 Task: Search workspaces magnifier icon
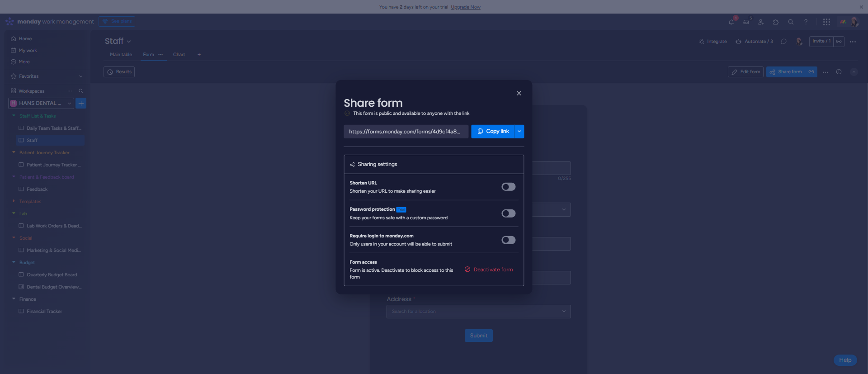81,91
